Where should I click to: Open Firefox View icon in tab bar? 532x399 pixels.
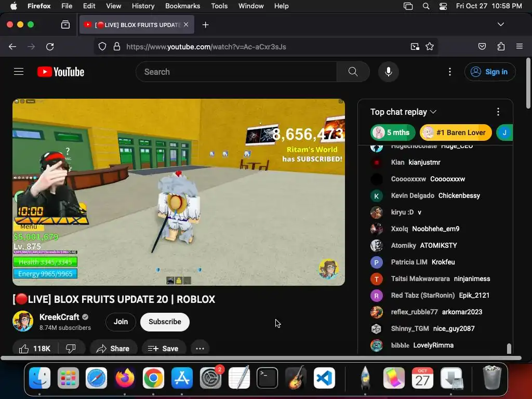65,24
